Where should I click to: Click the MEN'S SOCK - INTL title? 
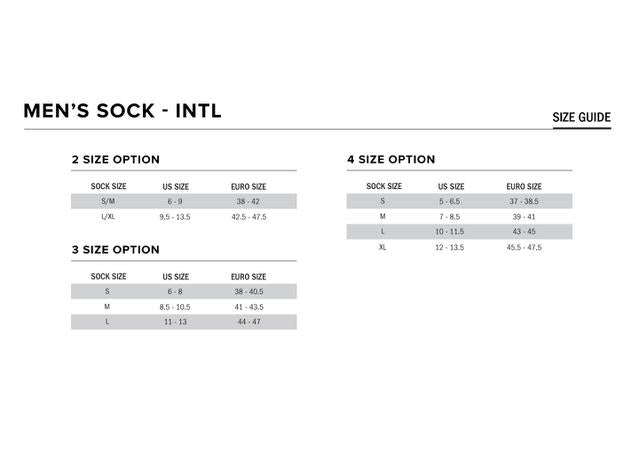(x=122, y=111)
